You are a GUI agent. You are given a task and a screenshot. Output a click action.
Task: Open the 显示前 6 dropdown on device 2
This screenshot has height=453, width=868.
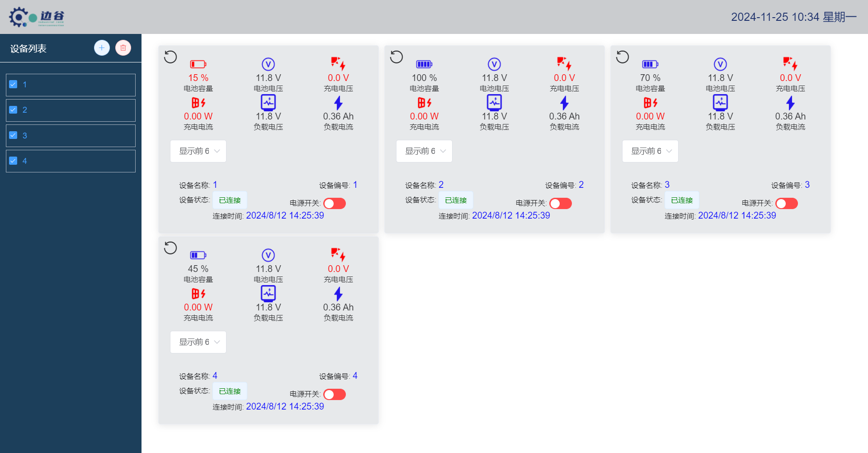click(424, 151)
